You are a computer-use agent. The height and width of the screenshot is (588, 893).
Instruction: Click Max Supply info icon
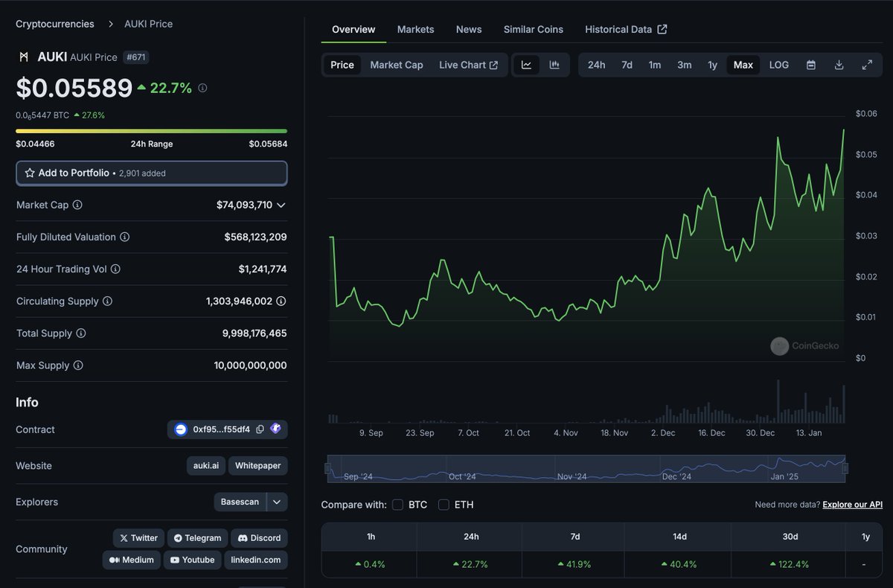[x=78, y=365]
